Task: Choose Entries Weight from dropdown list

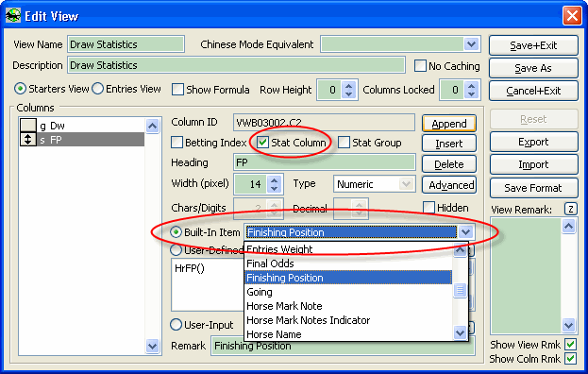Action: click(348, 249)
